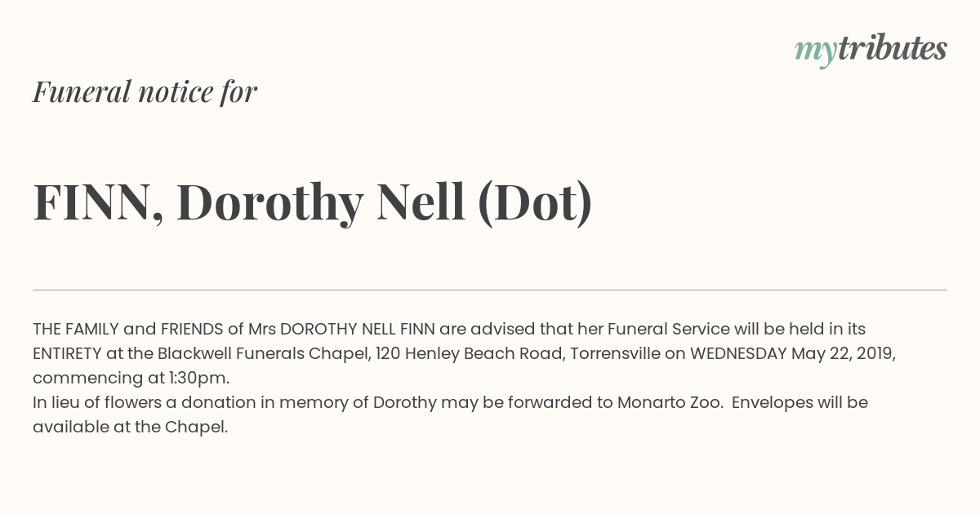
Task: Click the surname "FINN," in the large title
Action: pyautogui.click(x=98, y=204)
